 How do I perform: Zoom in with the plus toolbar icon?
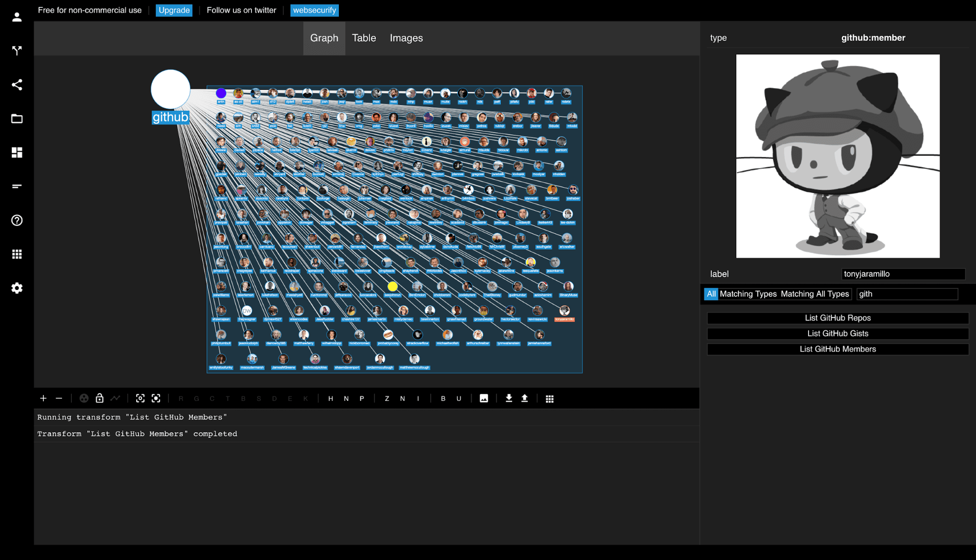[x=43, y=398]
